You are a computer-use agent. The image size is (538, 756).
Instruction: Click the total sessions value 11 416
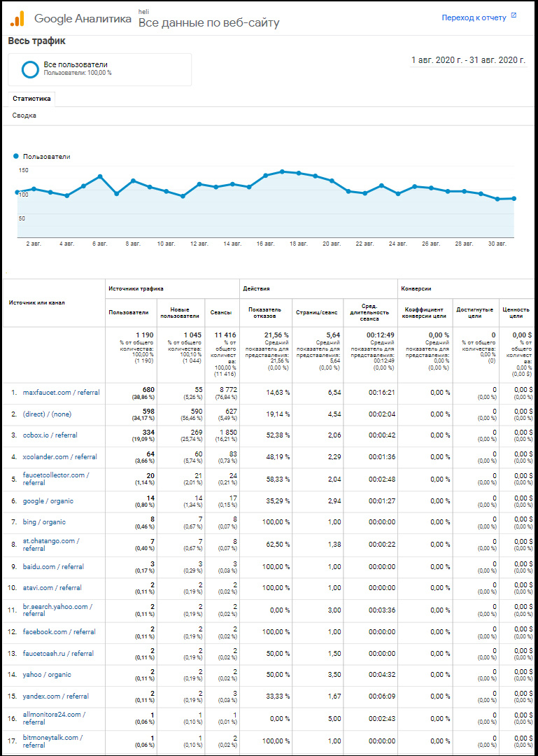click(x=225, y=335)
